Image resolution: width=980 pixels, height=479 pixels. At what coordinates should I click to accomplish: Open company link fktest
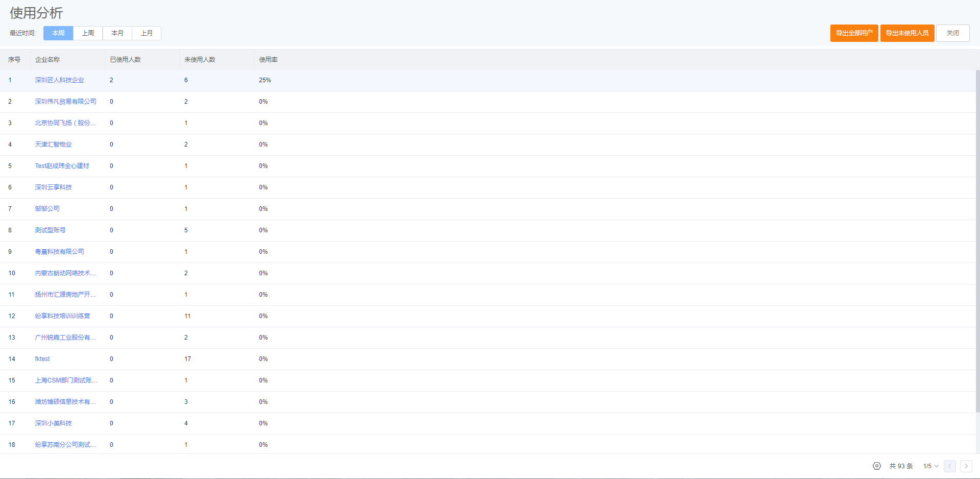click(x=42, y=359)
